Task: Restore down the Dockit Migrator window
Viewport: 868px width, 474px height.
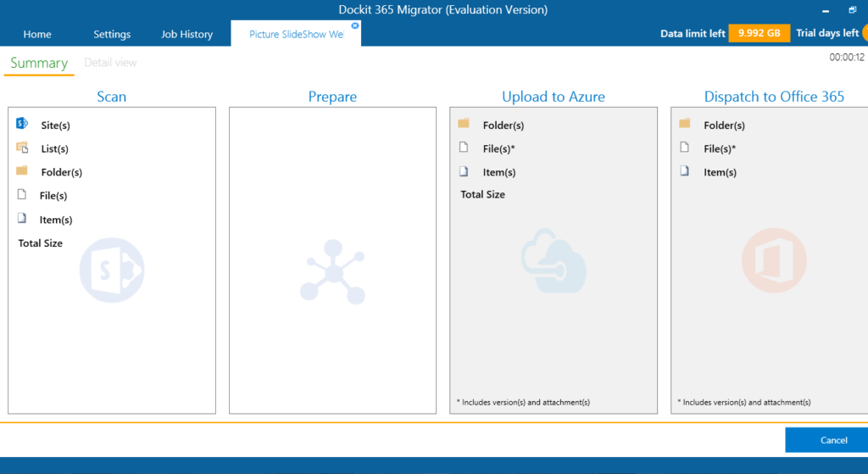Action: tap(852, 10)
